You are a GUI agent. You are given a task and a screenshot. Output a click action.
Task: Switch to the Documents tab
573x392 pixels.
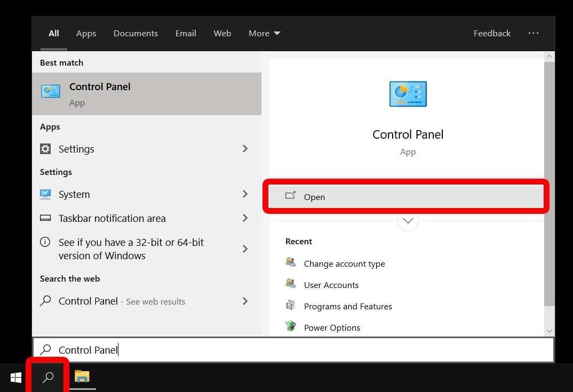pos(136,33)
